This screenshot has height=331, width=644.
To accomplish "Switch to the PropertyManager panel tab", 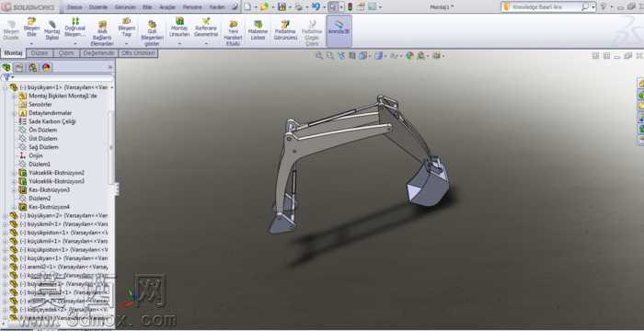I will click(19, 67).
